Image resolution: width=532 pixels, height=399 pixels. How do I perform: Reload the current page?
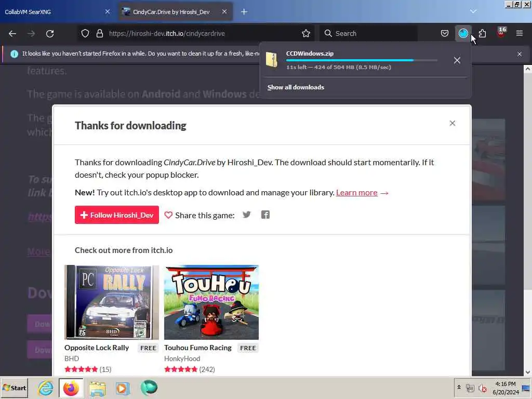50,34
